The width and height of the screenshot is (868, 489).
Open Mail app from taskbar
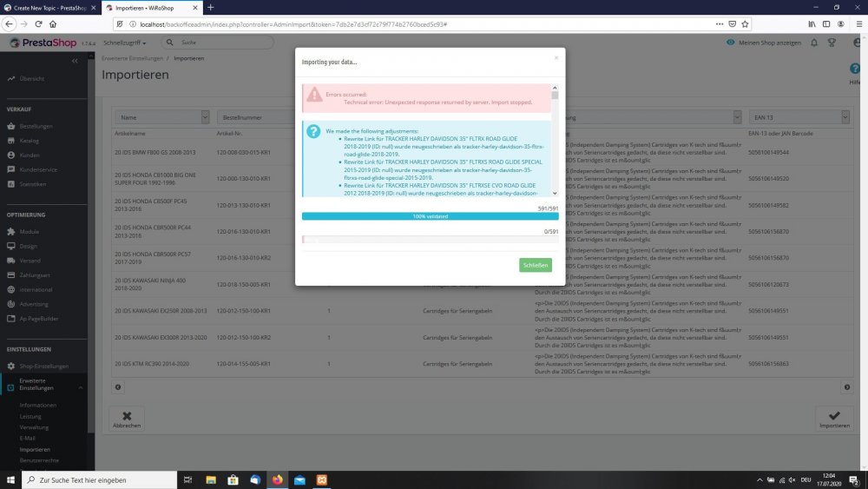(x=299, y=480)
